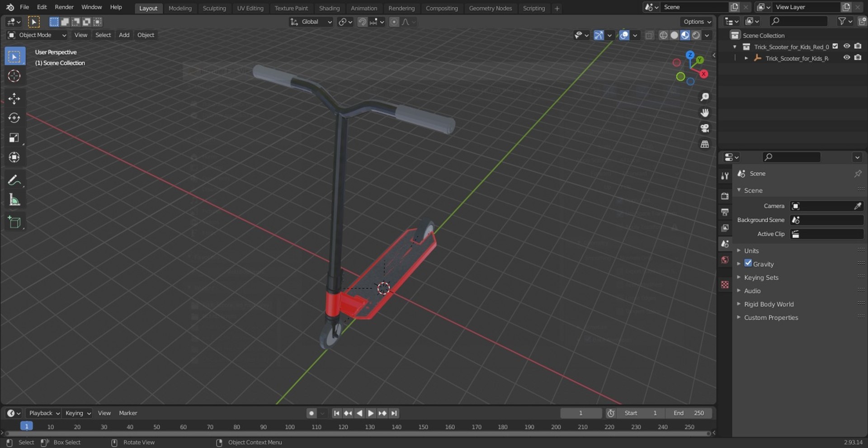868x448 pixels.
Task: Open the timeline Marker menu
Action: [128, 413]
